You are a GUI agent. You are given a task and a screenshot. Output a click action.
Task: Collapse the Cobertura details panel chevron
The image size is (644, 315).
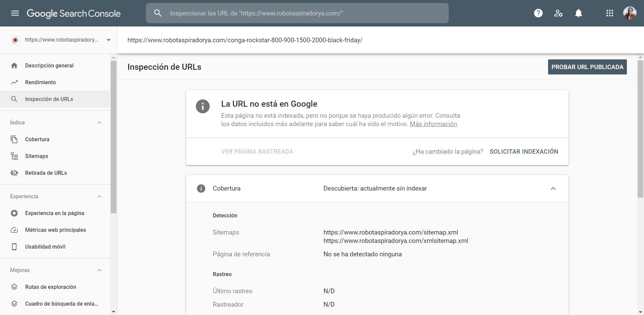coord(553,189)
